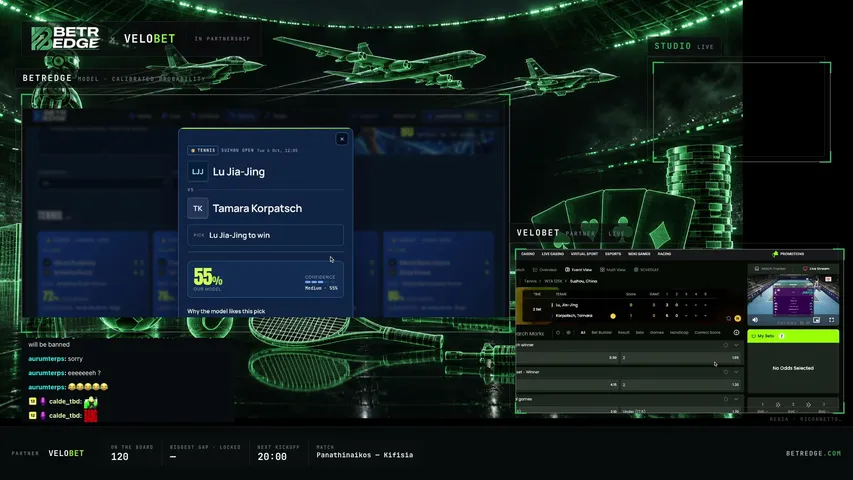
Task: Toggle the star filter in markets bar
Action: [558, 333]
